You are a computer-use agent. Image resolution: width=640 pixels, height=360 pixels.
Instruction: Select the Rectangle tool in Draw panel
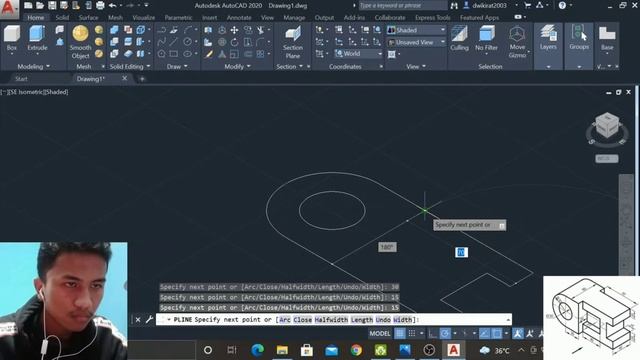[x=174, y=53]
